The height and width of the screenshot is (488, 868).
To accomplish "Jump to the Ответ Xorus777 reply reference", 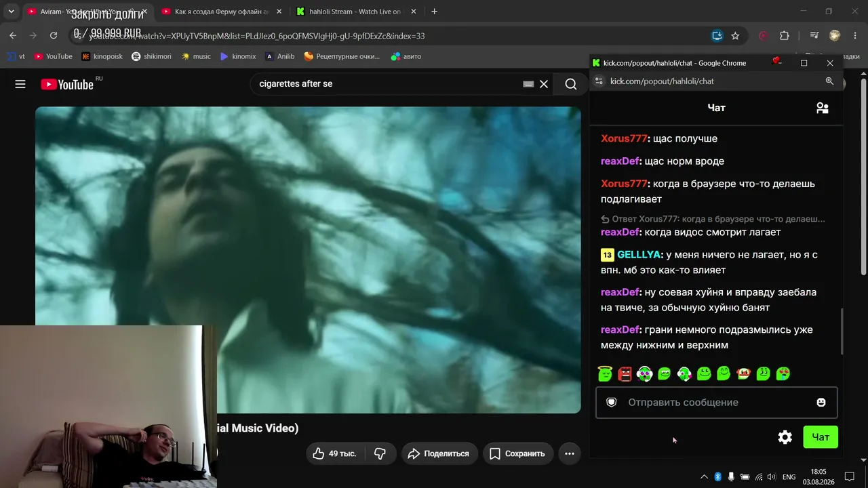I will click(713, 219).
